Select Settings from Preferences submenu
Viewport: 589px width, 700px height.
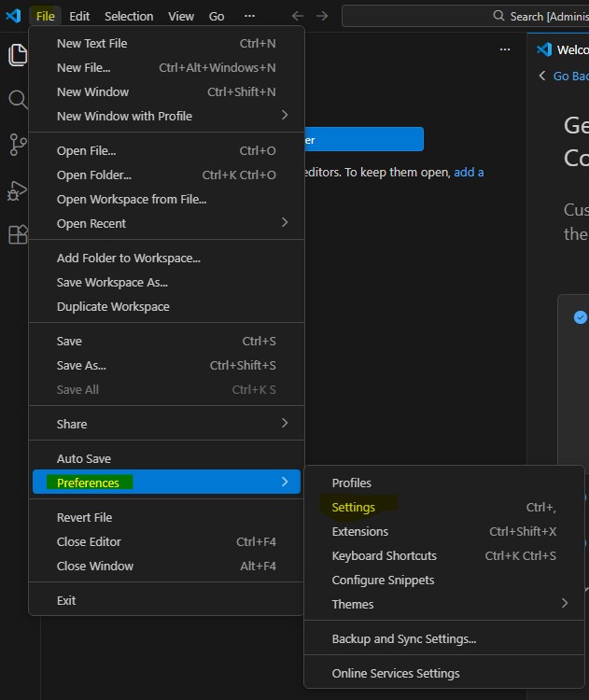[354, 507]
